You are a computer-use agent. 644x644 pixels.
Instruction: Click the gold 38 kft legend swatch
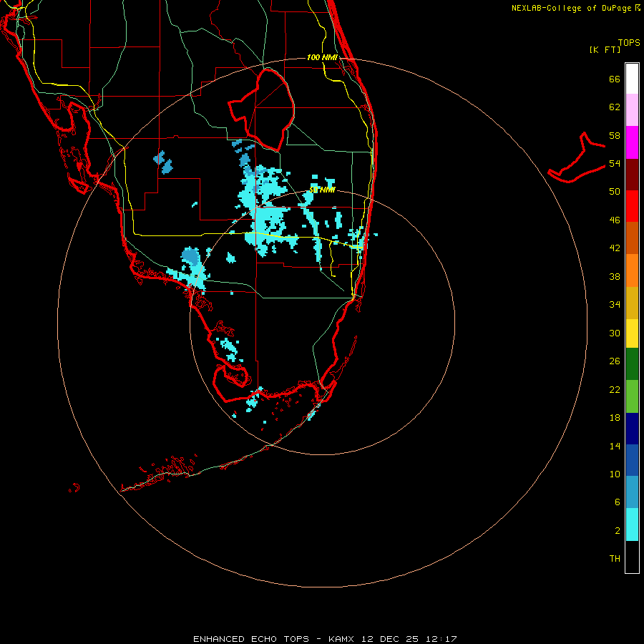[x=632, y=303]
